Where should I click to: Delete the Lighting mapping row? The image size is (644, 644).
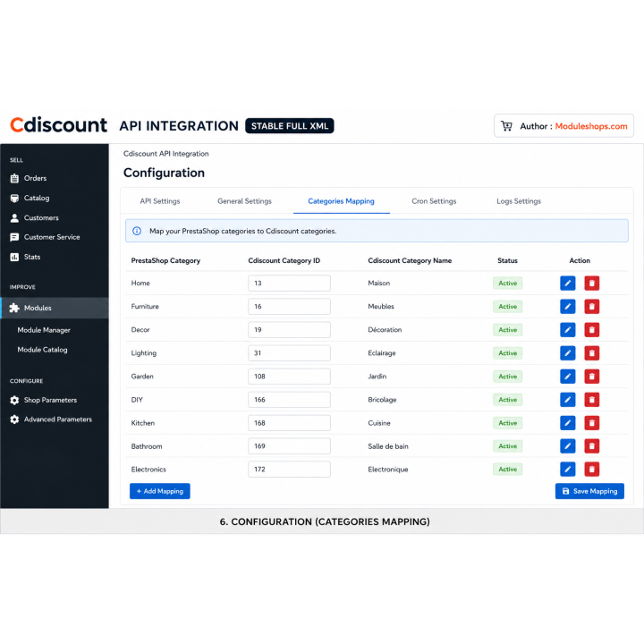click(591, 352)
